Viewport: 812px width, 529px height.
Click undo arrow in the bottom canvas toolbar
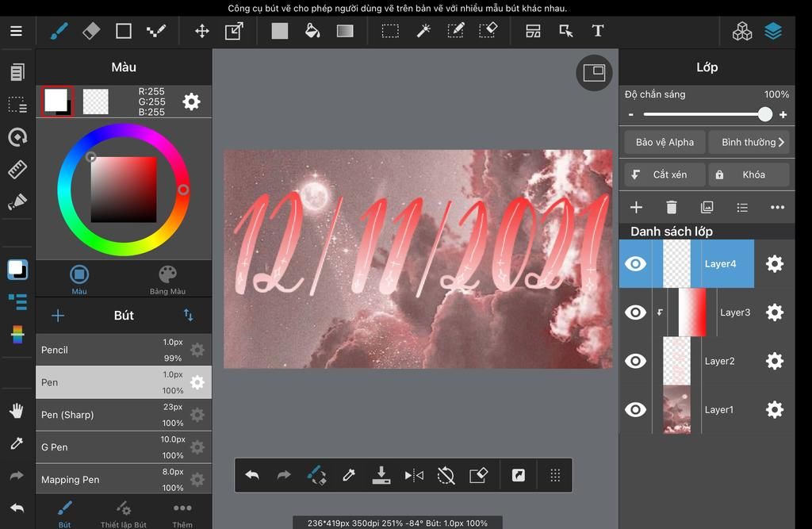(x=252, y=475)
